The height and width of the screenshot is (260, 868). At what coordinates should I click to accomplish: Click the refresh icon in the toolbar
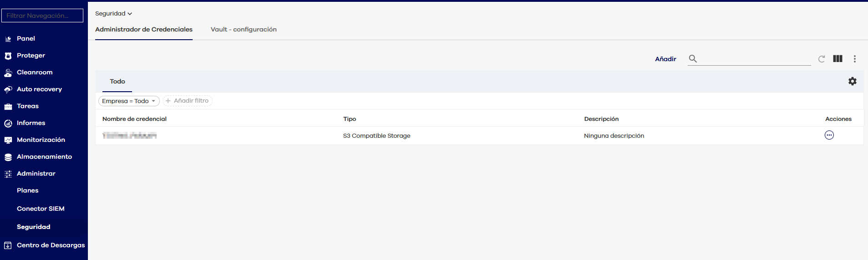pyautogui.click(x=822, y=59)
